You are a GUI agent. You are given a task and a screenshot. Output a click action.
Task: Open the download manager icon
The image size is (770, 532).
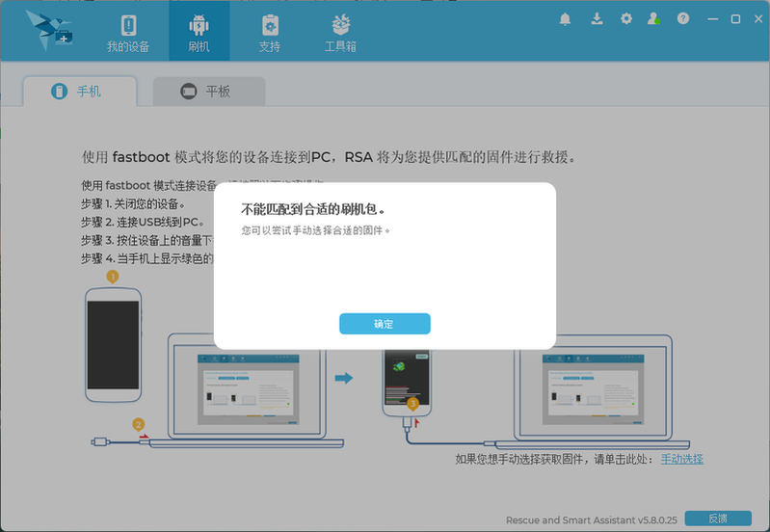pos(597,18)
